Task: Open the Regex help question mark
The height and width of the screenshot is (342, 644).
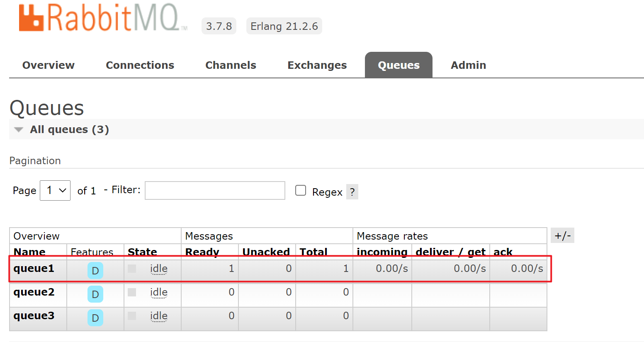Action: (x=352, y=192)
